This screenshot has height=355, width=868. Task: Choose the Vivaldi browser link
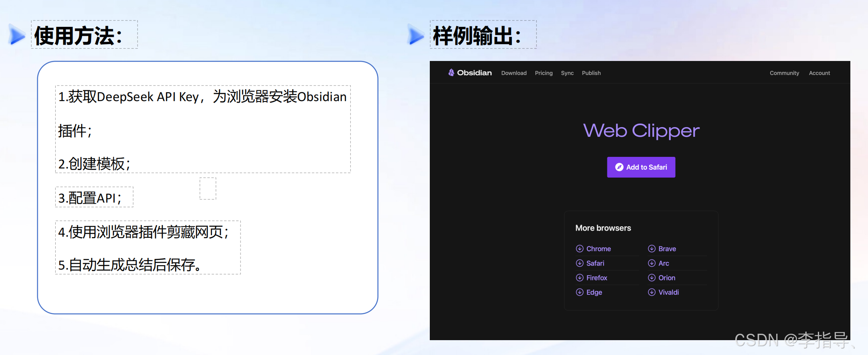[669, 292]
